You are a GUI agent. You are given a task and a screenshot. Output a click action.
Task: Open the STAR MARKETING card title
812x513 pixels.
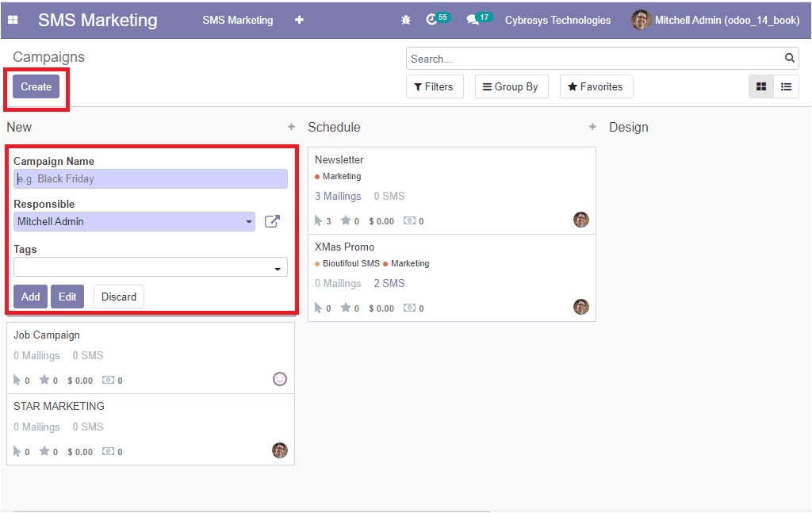point(59,407)
